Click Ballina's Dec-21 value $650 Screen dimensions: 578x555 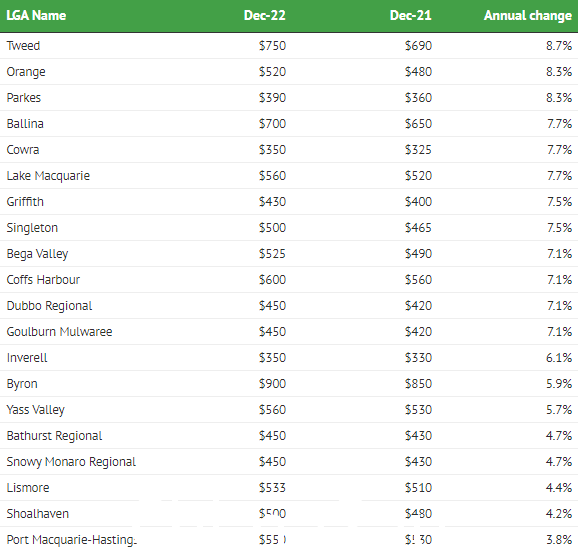coord(418,123)
